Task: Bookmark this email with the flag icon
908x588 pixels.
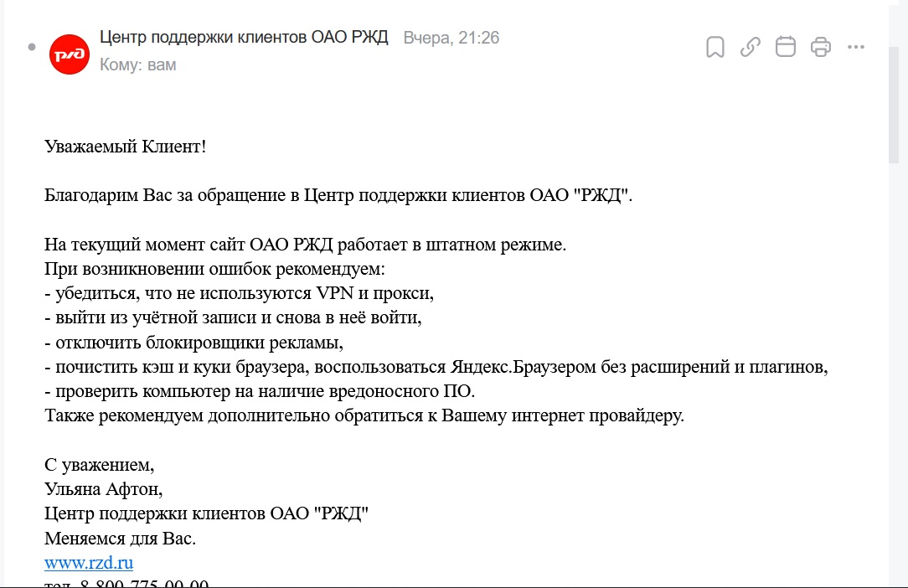Action: pos(715,47)
